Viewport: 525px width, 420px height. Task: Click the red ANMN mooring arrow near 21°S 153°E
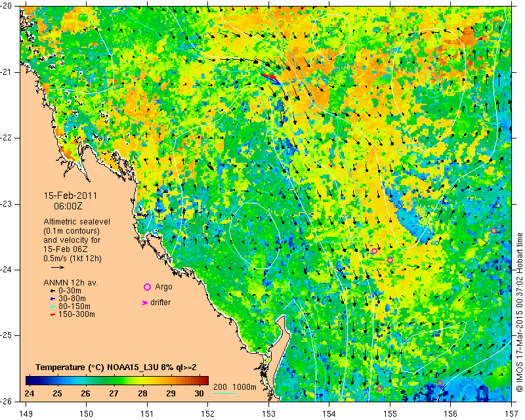[269, 76]
